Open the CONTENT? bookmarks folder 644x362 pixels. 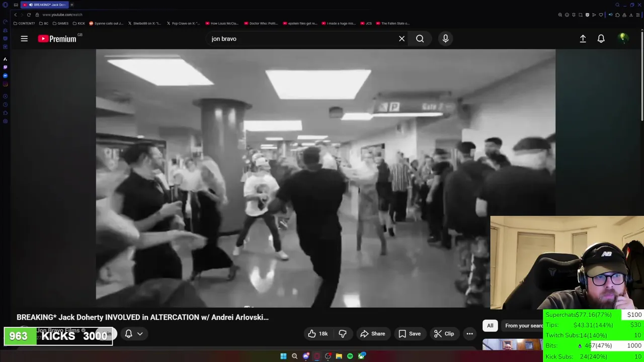click(24, 23)
